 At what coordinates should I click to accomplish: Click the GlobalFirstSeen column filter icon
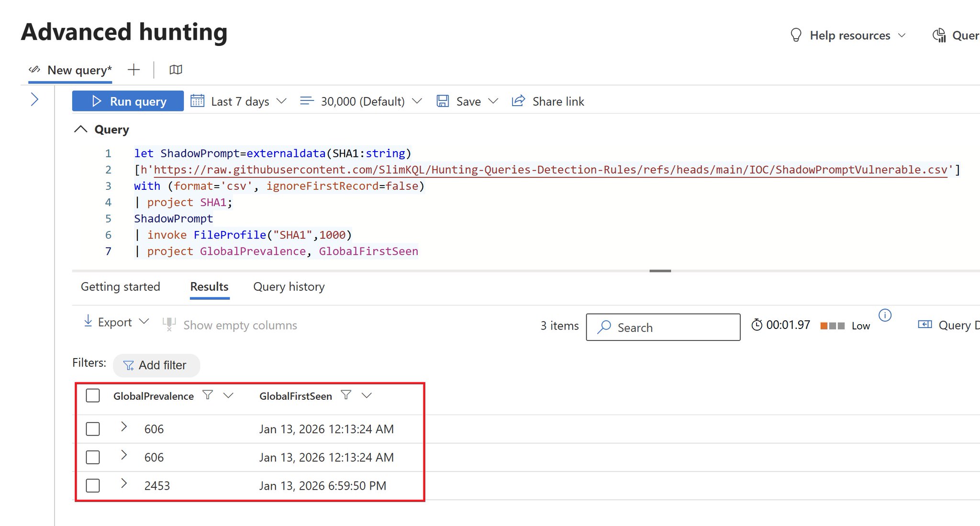346,395
